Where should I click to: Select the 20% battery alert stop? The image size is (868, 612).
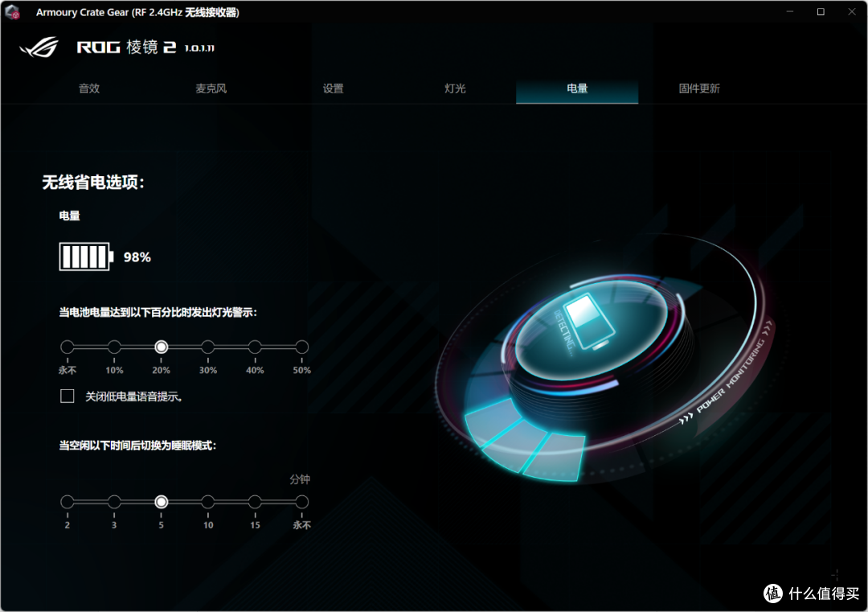(x=161, y=347)
